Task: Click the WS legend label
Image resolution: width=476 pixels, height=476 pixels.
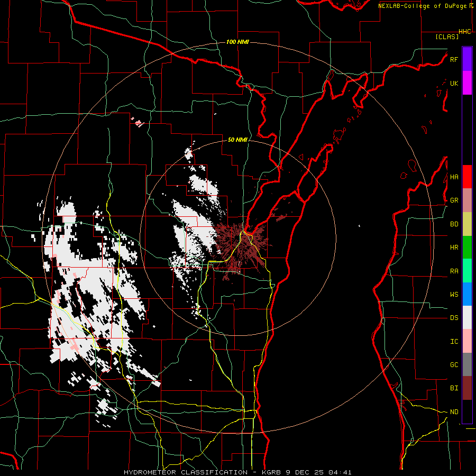Action: point(454,295)
